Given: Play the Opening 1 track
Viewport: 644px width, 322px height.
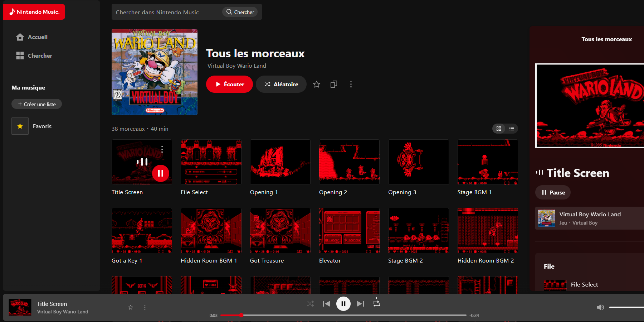Looking at the screenshot, I should (x=280, y=162).
